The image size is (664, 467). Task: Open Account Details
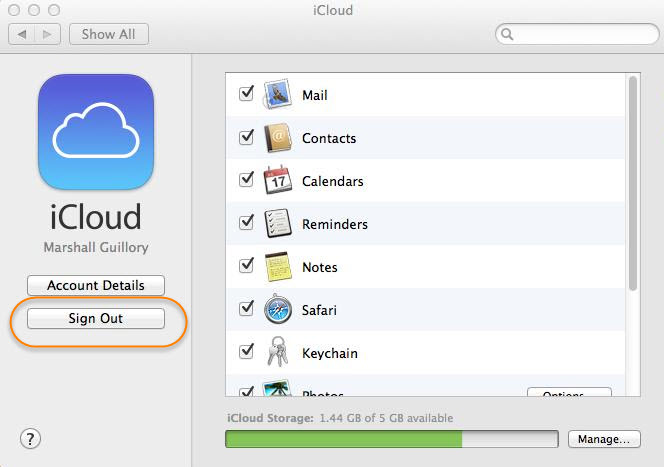[x=96, y=285]
